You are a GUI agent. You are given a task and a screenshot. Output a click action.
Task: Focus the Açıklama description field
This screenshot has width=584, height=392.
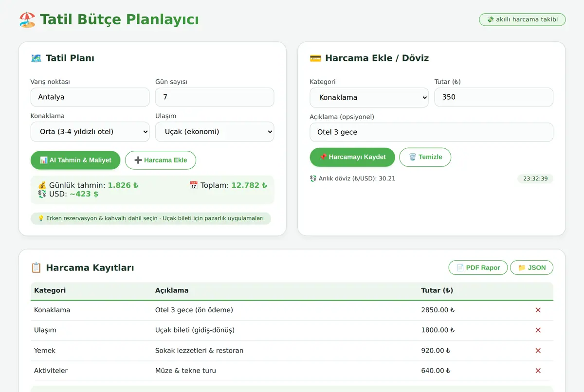coord(432,132)
